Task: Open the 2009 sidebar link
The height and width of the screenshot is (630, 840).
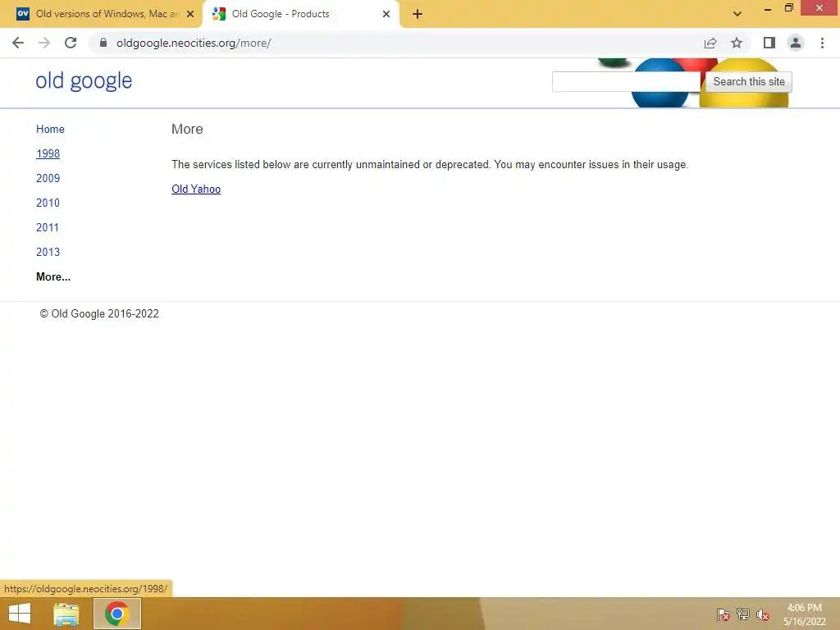Action: coord(48,178)
